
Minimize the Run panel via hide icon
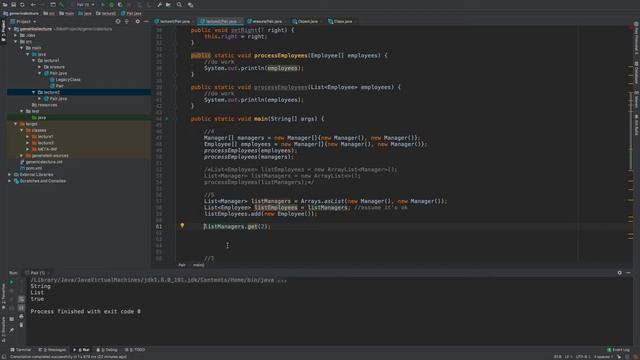pyautogui.click(x=628, y=273)
